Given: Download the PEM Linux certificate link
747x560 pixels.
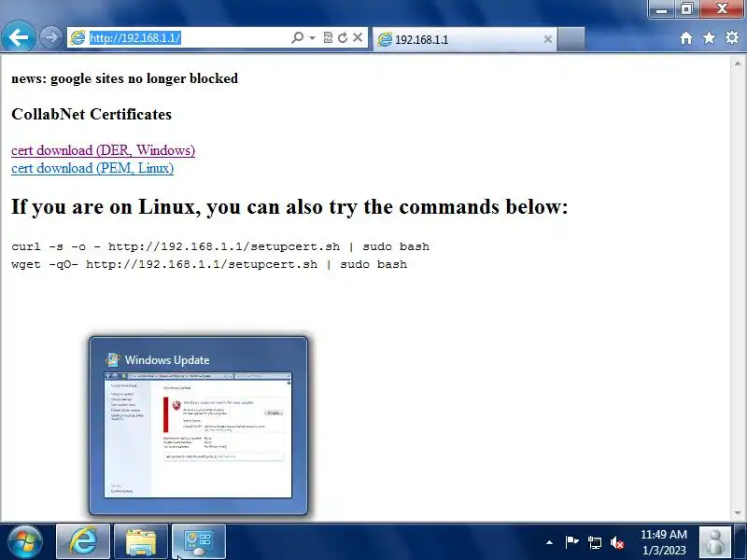Looking at the screenshot, I should tap(92, 168).
